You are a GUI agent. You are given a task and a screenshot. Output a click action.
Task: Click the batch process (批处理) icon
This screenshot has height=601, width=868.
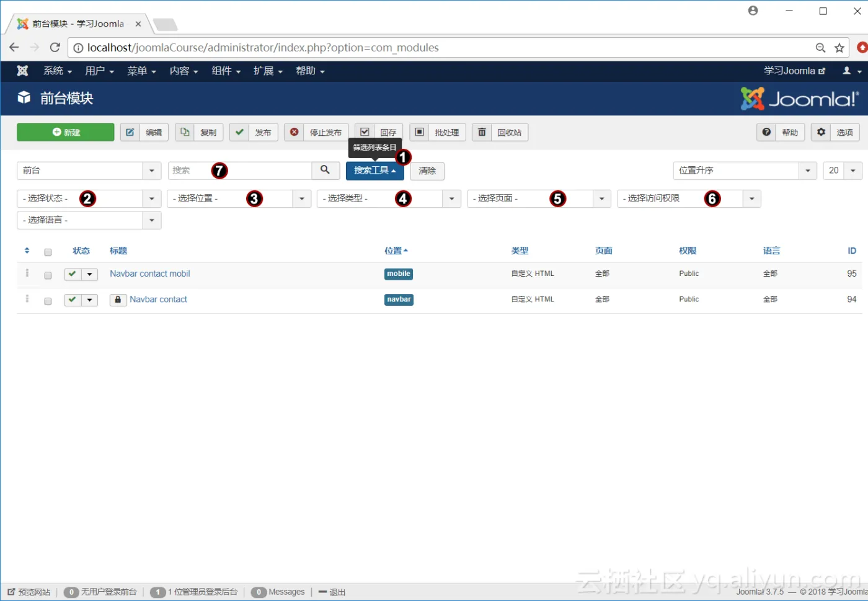click(420, 132)
